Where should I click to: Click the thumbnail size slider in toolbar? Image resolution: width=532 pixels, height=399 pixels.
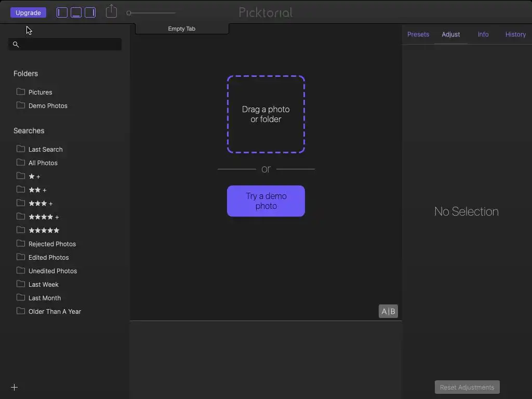(151, 13)
